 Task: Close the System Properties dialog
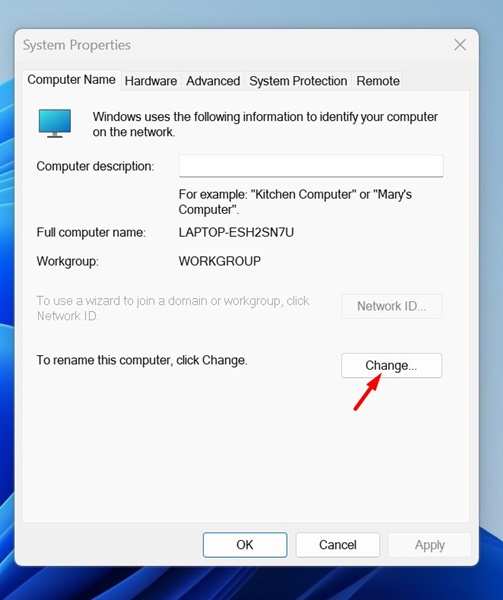coord(460,45)
